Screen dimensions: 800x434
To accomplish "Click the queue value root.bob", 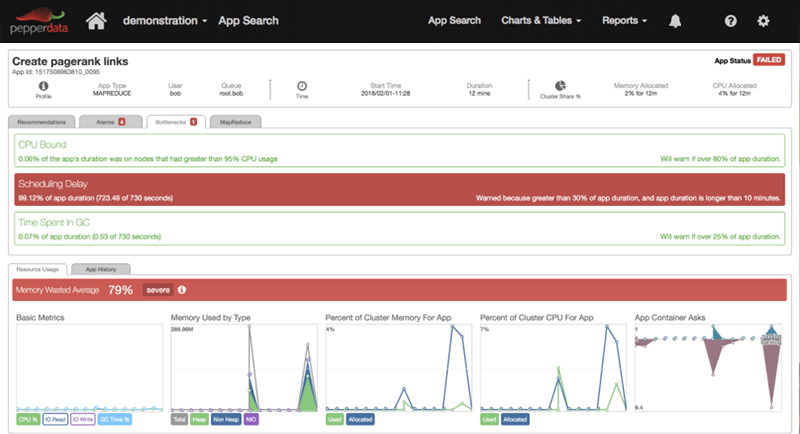I will (x=231, y=93).
